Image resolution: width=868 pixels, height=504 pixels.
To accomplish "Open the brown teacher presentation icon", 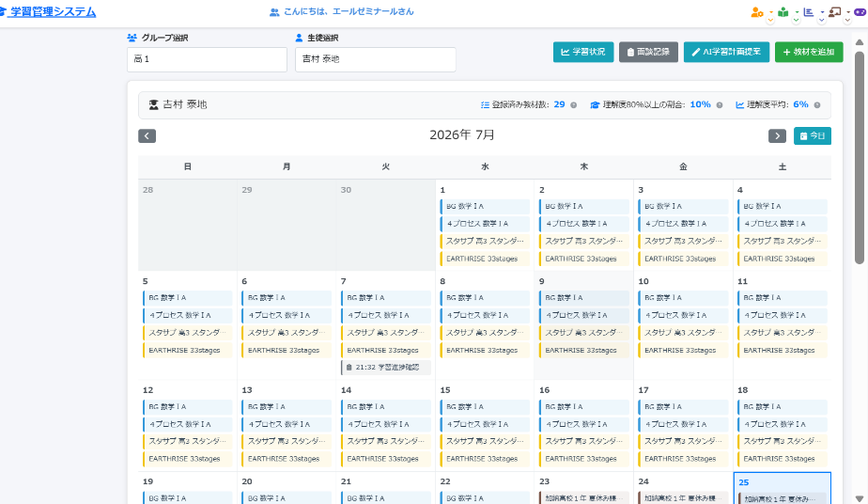I will pyautogui.click(x=835, y=12).
